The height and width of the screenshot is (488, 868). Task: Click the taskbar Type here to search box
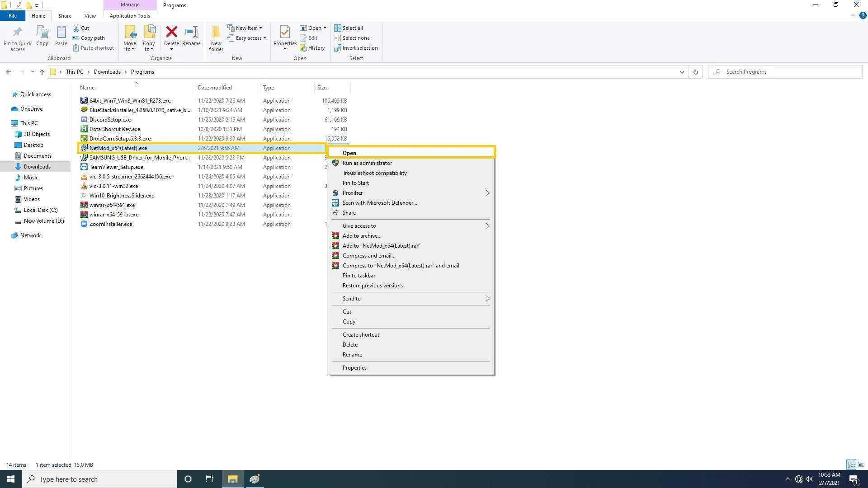point(99,479)
